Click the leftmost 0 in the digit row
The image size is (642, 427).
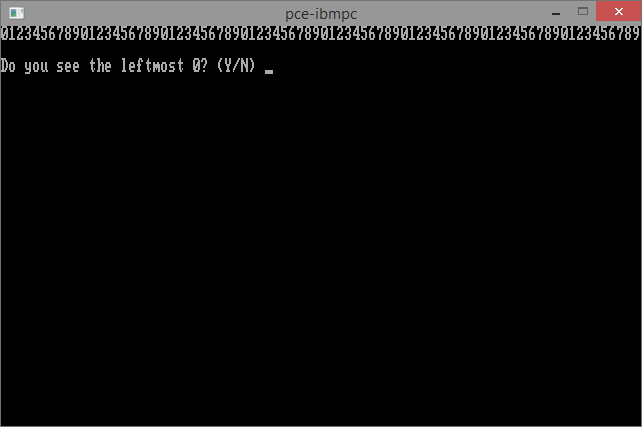coord(4,34)
